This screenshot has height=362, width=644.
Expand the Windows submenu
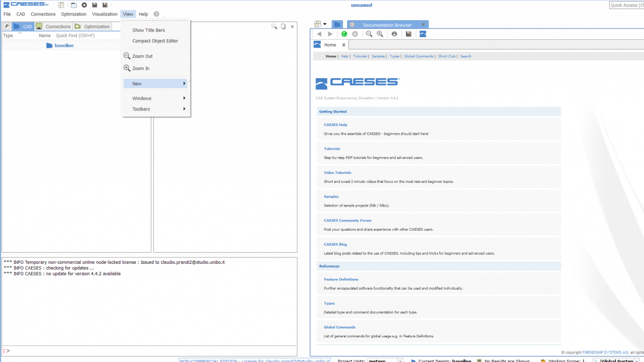point(156,98)
